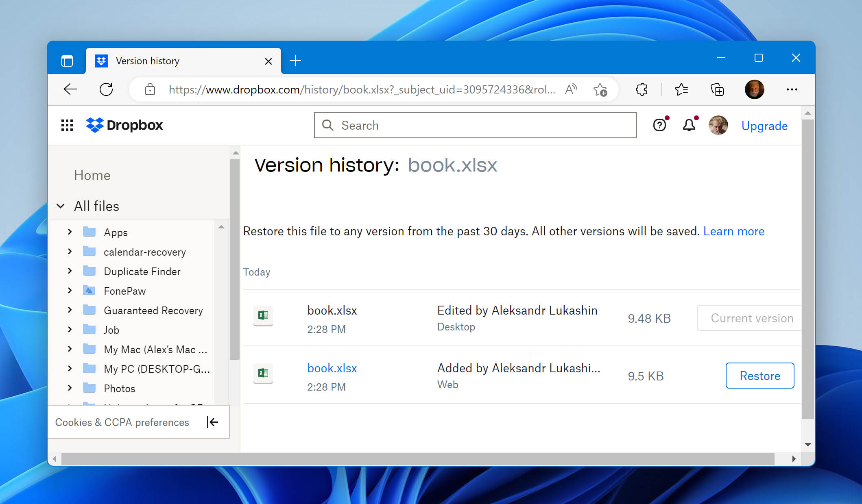
Task: Collapse the left sidebar with the arrow control
Action: pos(212,422)
